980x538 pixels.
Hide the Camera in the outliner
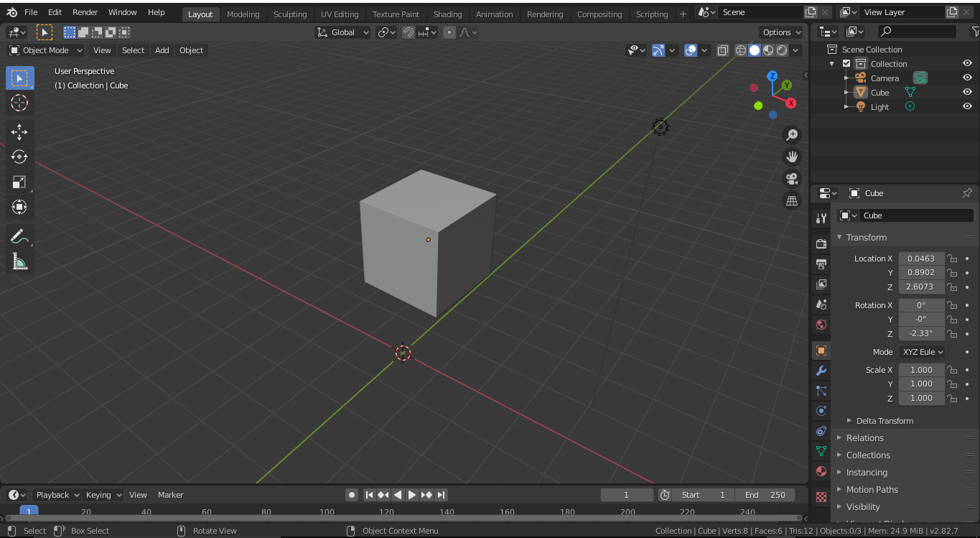coord(967,78)
